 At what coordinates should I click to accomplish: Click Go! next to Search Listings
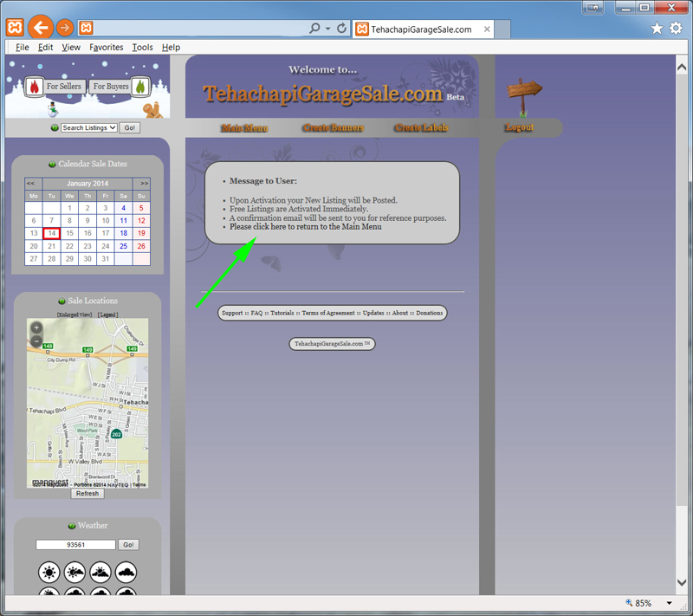pos(129,127)
